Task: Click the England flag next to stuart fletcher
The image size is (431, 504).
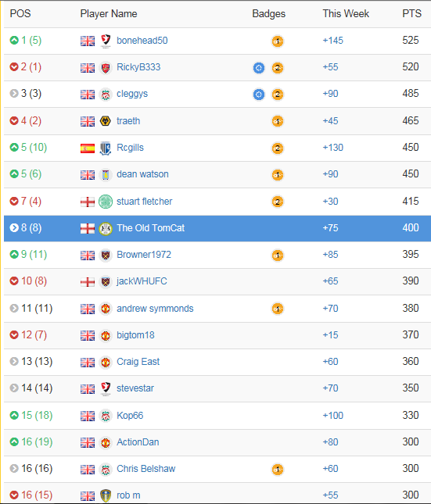Action: (x=88, y=202)
